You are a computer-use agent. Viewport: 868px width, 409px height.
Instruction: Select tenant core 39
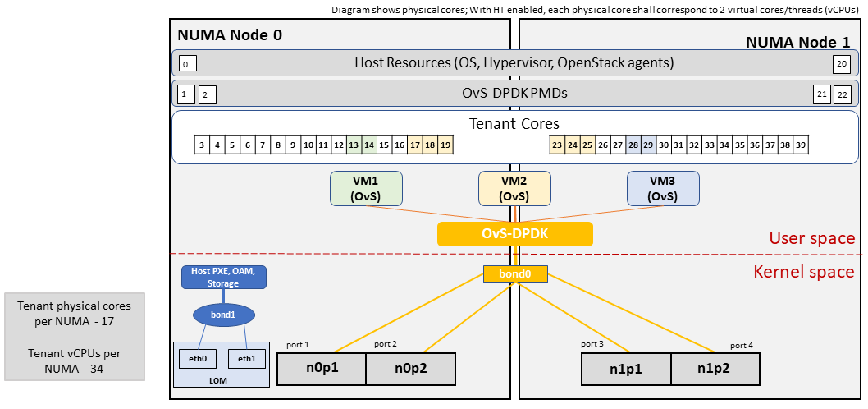coord(800,145)
